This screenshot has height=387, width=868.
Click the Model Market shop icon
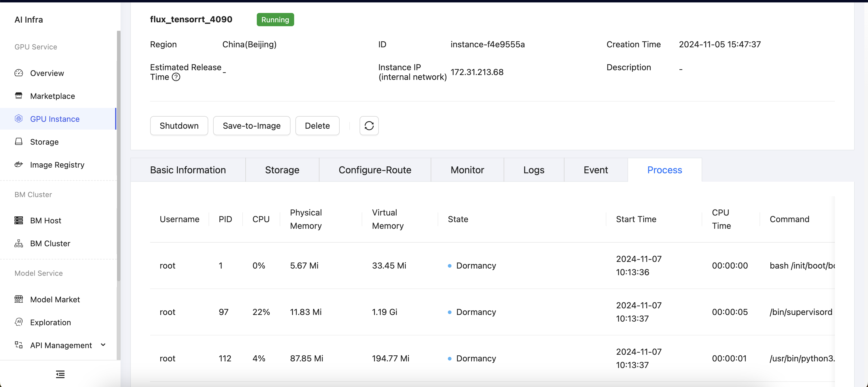click(18, 299)
